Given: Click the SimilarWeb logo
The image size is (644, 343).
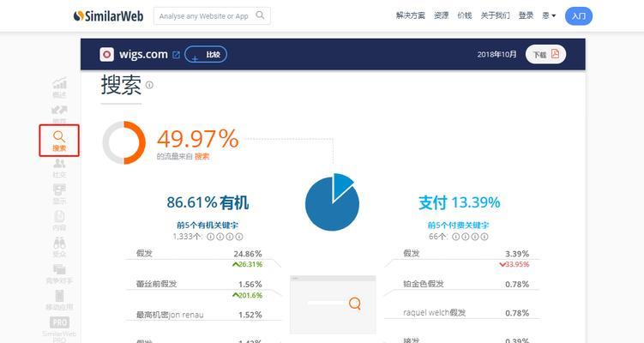Looking at the screenshot, I should click(x=108, y=16).
